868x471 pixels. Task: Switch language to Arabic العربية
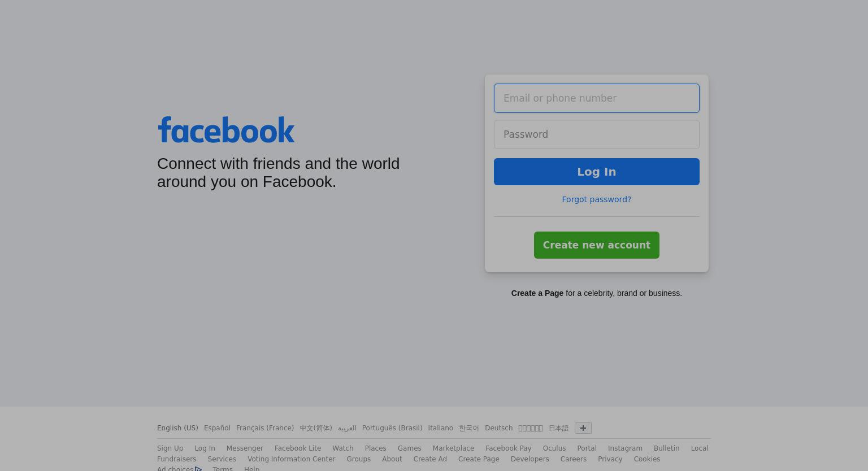347,428
